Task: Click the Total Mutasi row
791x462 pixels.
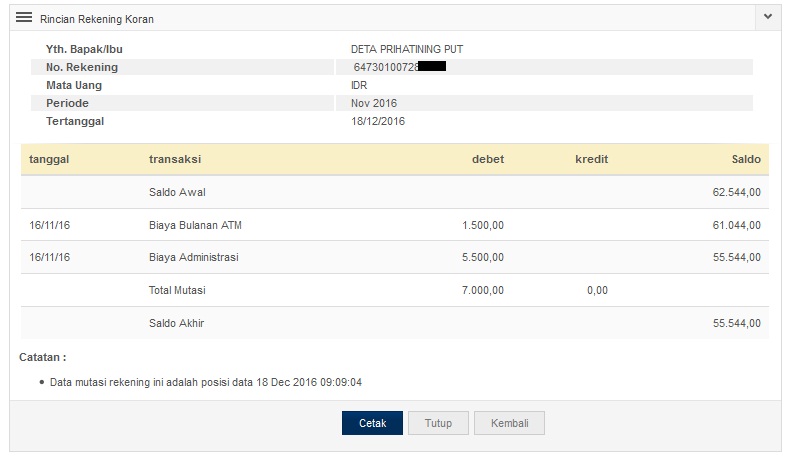Action: pos(176,290)
